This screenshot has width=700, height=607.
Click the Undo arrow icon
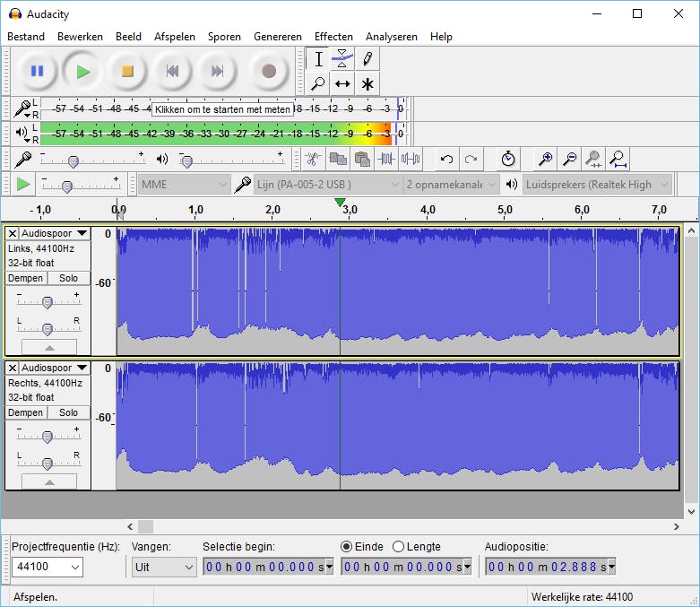pyautogui.click(x=446, y=160)
